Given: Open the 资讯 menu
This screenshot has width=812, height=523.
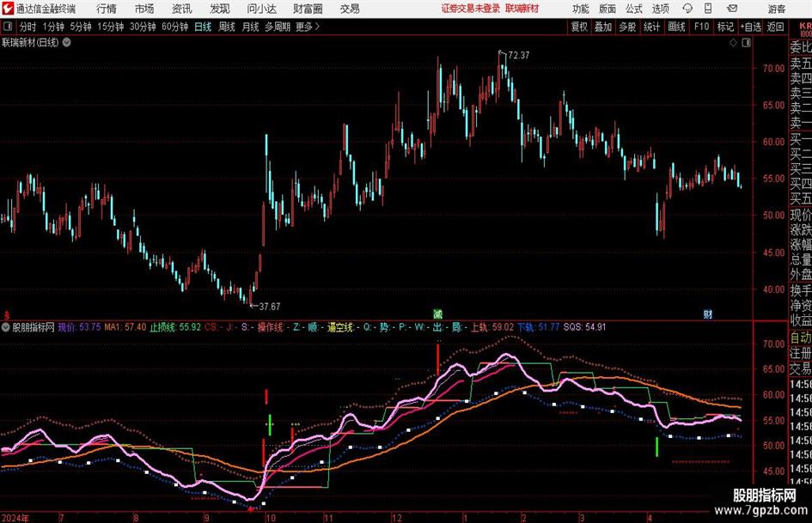Looking at the screenshot, I should tap(182, 9).
